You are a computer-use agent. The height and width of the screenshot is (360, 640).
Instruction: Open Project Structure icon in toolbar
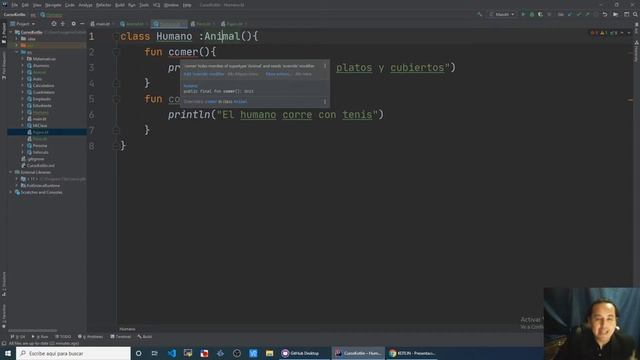point(627,14)
